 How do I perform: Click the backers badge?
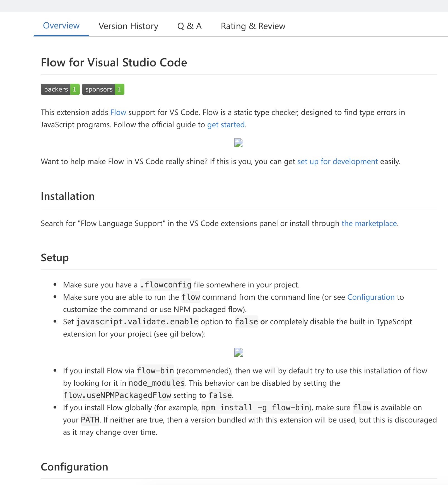[x=60, y=89]
